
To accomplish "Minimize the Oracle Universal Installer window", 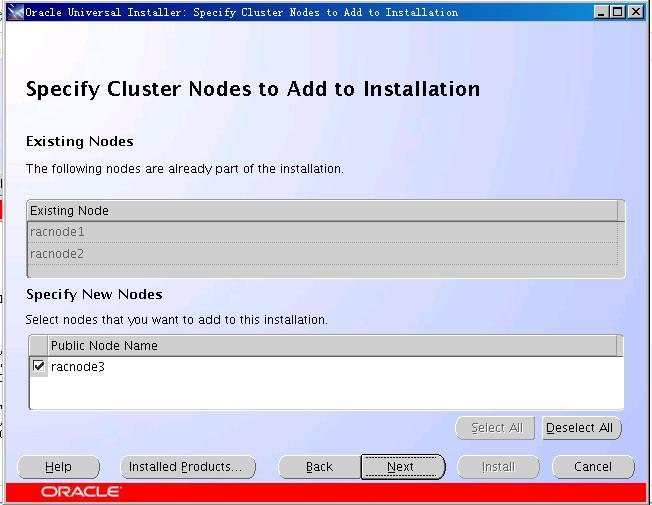I will click(x=600, y=12).
